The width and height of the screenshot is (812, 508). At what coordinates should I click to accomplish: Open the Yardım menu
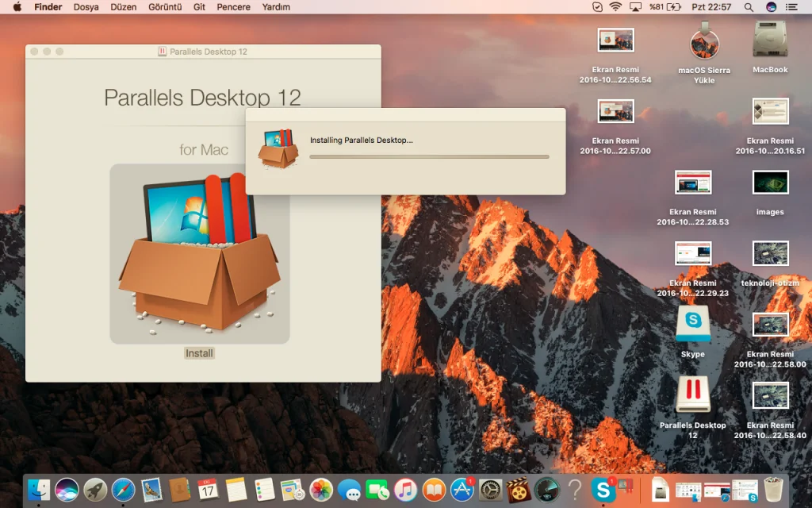pyautogui.click(x=276, y=7)
